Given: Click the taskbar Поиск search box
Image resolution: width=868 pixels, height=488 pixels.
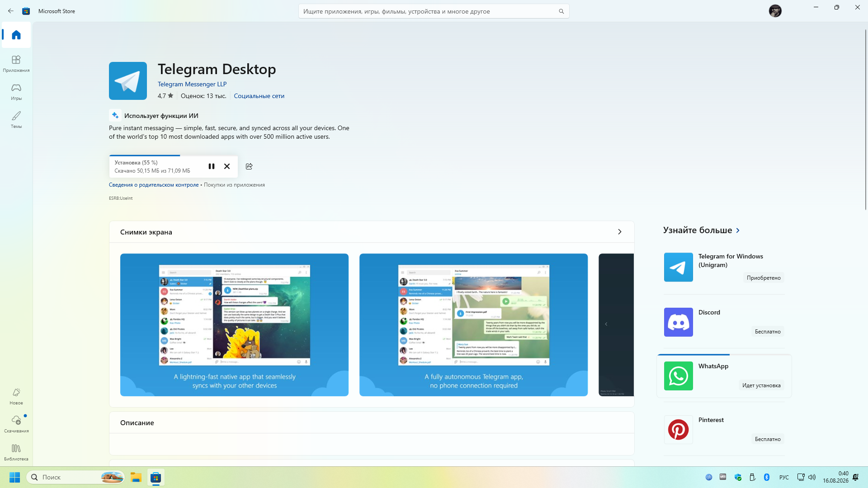Looking at the screenshot, I should pos(76,477).
